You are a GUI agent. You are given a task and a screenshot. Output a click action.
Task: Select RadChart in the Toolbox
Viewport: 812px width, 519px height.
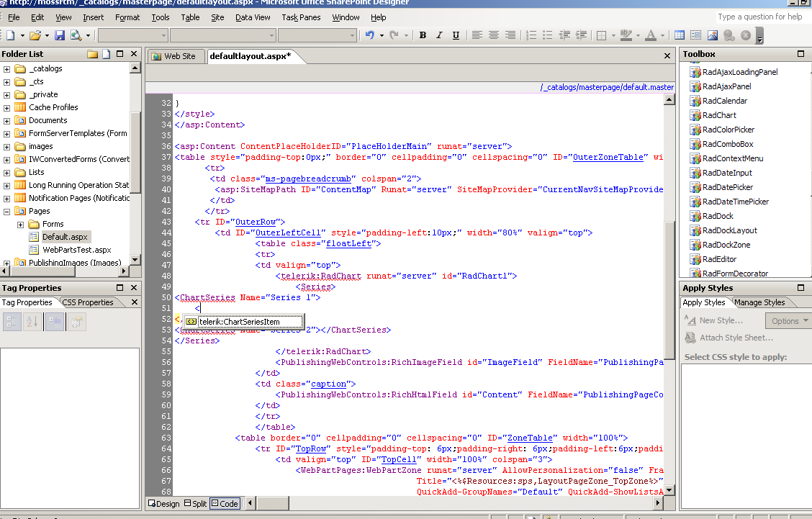(719, 115)
